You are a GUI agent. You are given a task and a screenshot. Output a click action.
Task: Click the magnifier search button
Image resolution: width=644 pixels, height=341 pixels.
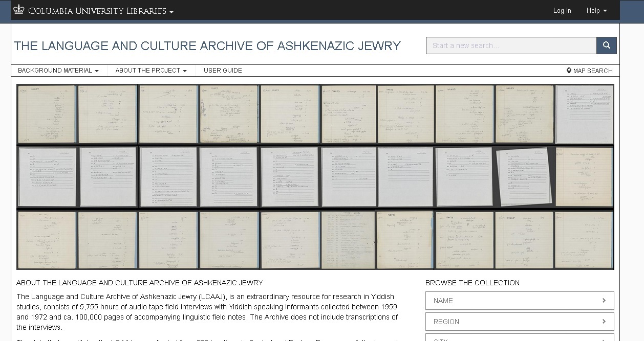607,46
